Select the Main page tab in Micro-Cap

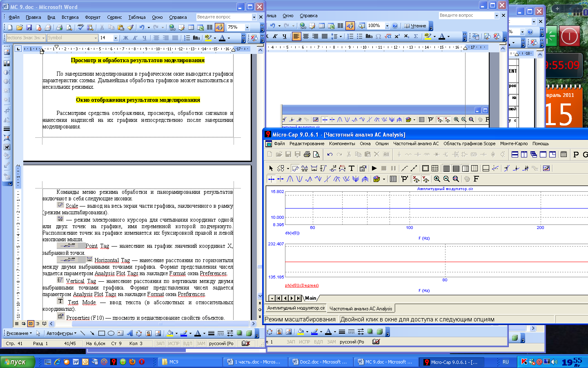(x=311, y=298)
